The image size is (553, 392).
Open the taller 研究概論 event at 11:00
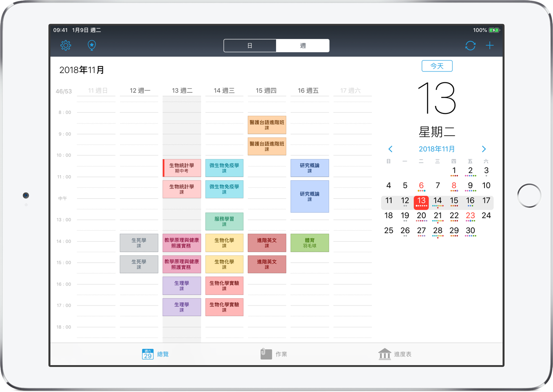(x=310, y=196)
